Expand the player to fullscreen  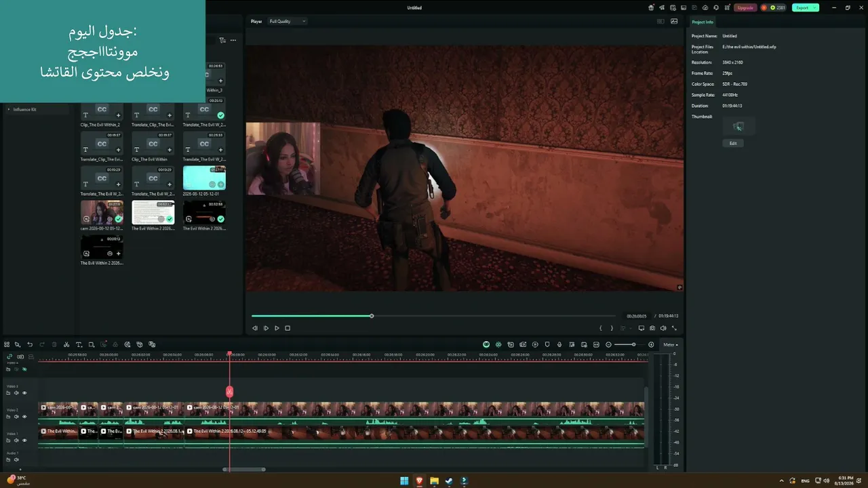pyautogui.click(x=674, y=328)
